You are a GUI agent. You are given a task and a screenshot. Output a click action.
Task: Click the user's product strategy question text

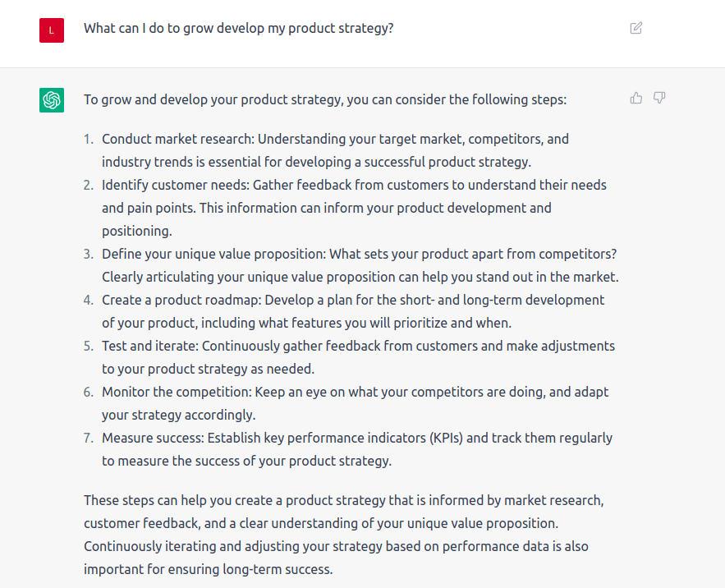pos(238,28)
